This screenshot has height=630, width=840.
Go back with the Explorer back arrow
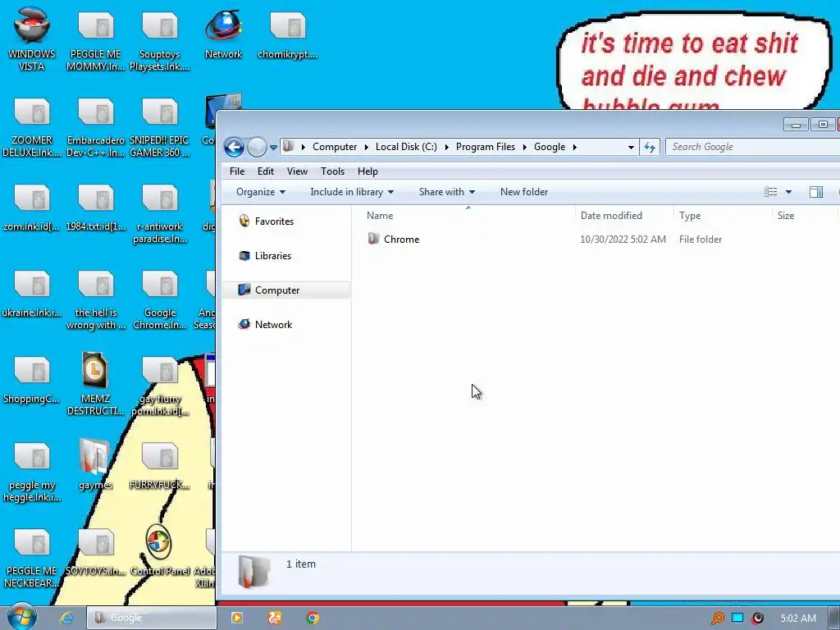coord(234,147)
